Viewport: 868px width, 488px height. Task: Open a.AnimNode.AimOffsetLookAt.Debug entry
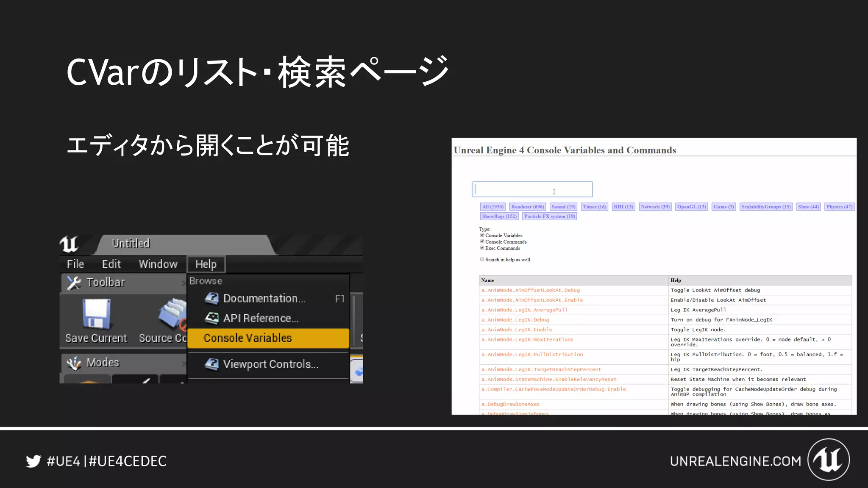pos(531,290)
